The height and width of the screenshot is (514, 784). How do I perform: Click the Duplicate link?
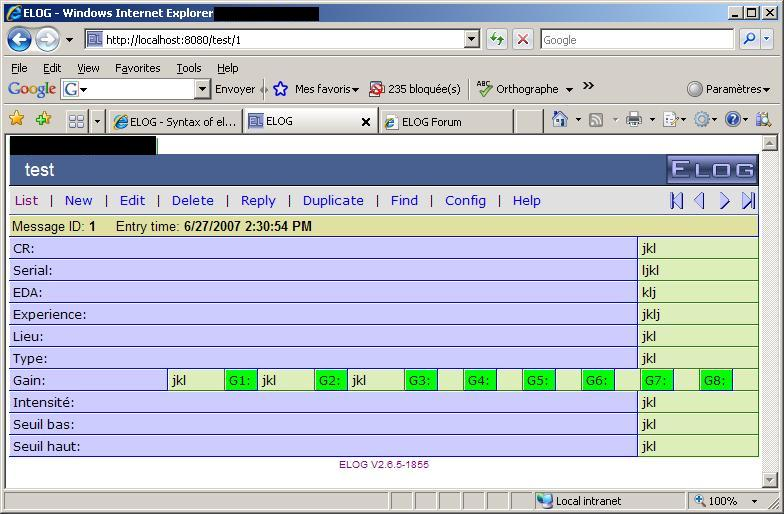coord(333,200)
